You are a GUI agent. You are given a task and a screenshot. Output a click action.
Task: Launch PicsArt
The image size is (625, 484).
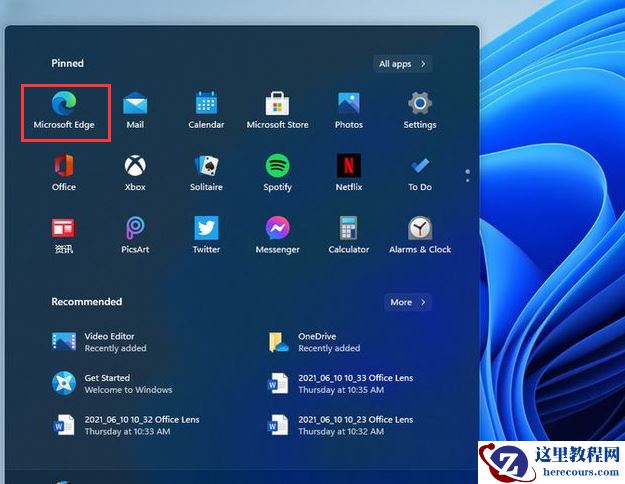[135, 235]
